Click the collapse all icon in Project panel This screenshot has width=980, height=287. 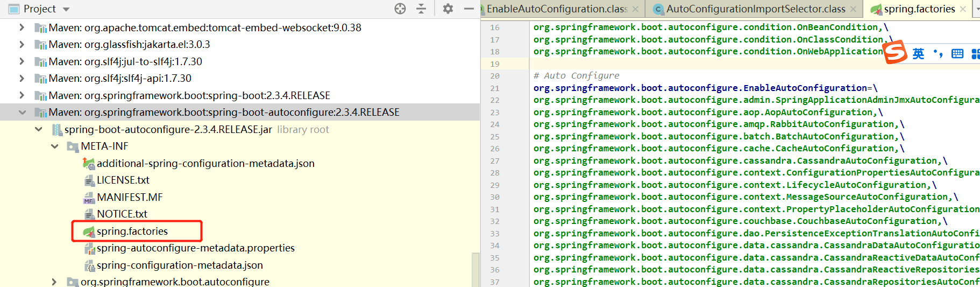pos(421,9)
